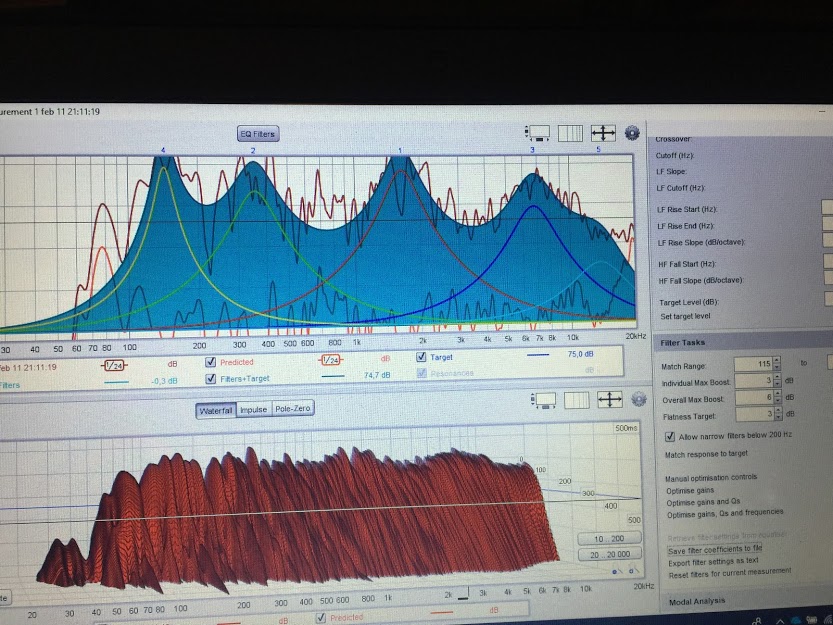Click Save filter coefficients to file
Viewport: 833px width, 625px height.
click(x=715, y=550)
